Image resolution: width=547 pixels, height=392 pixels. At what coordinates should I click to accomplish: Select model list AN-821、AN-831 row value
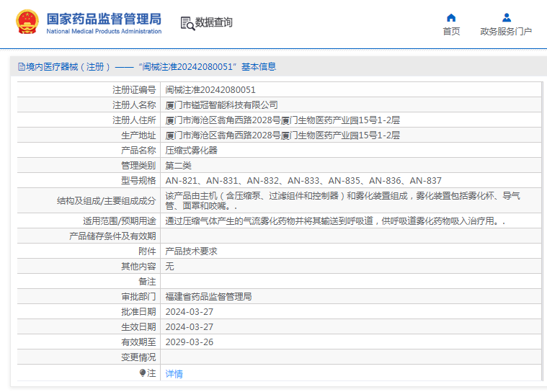coord(303,181)
